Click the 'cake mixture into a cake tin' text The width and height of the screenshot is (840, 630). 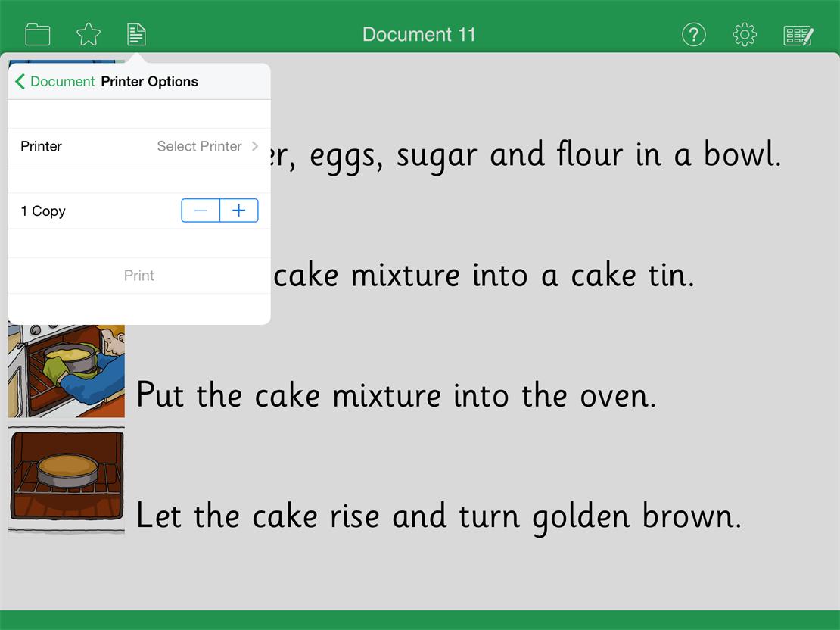(483, 275)
